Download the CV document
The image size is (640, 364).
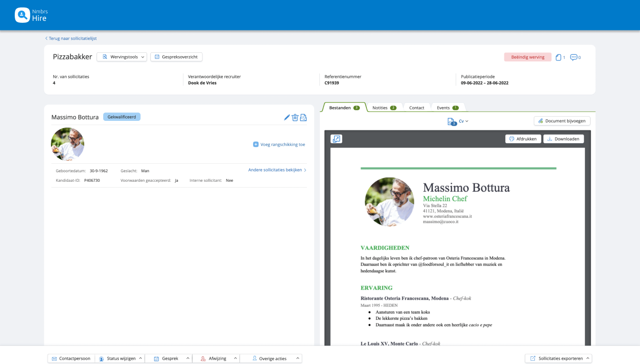[x=563, y=139]
